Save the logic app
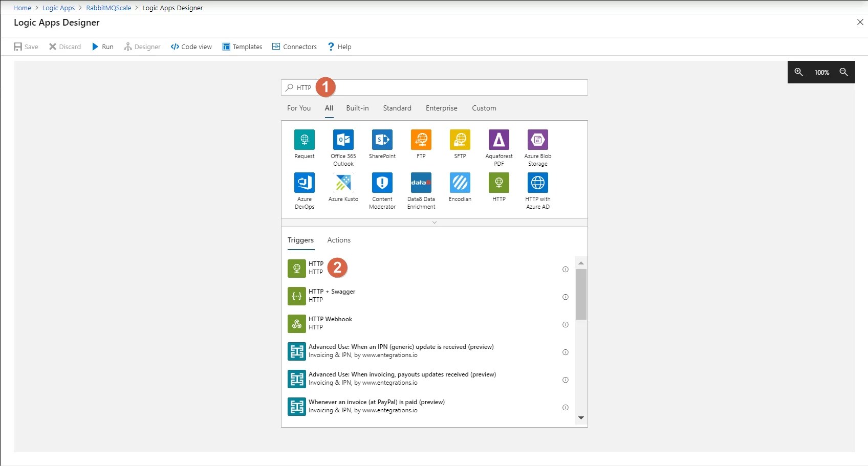This screenshot has height=466, width=868. 26,47
